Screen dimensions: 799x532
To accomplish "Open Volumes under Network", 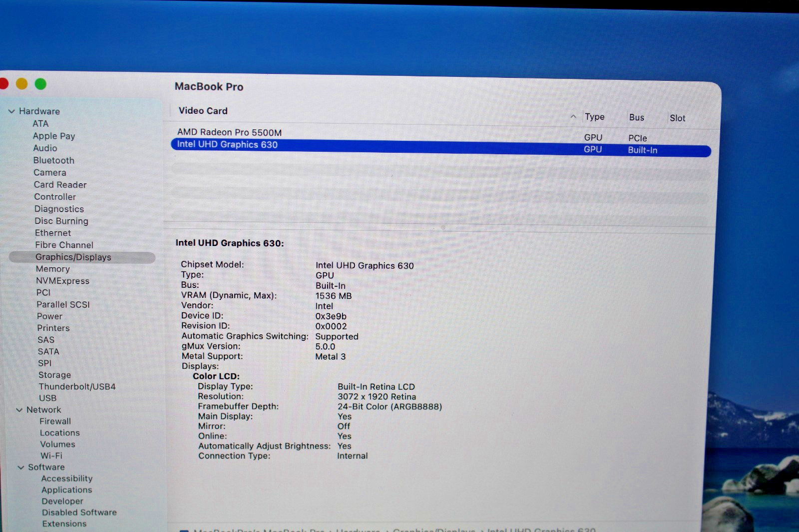I will pos(58,444).
